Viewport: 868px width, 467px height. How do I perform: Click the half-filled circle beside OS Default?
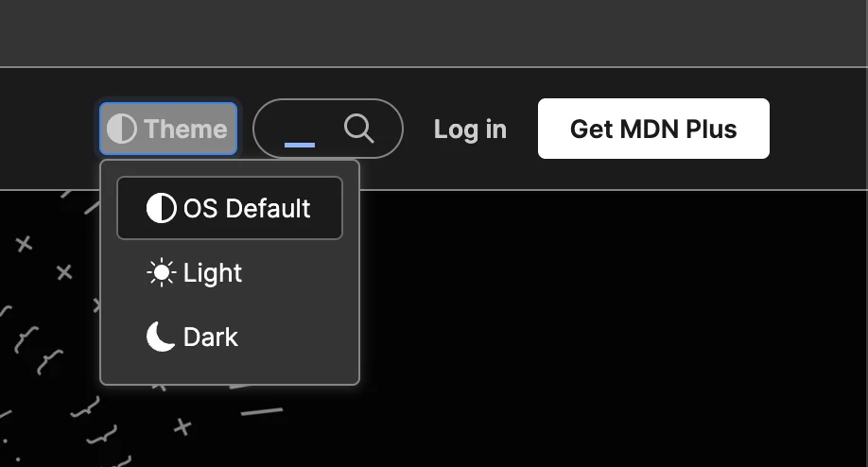161,208
